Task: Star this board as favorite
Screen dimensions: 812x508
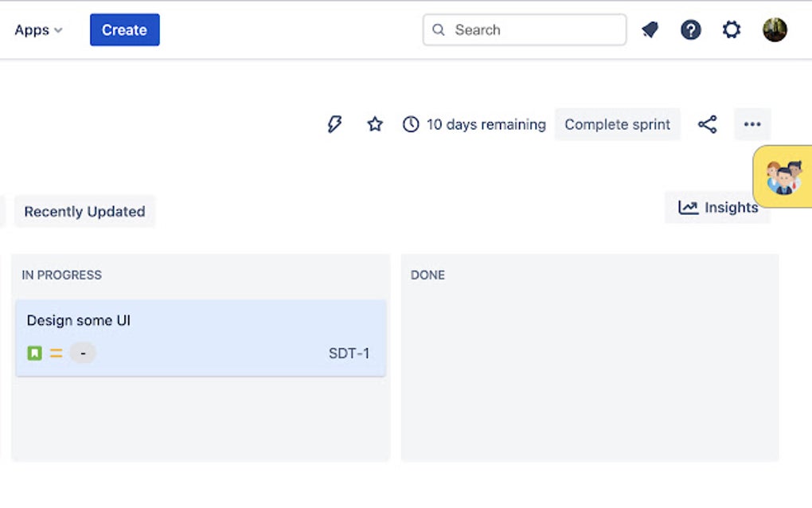Action: pyautogui.click(x=374, y=124)
